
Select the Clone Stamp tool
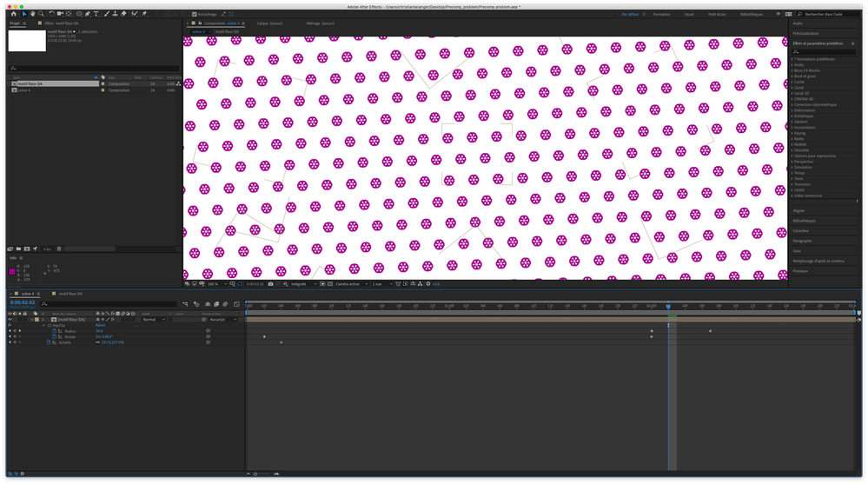pos(116,14)
